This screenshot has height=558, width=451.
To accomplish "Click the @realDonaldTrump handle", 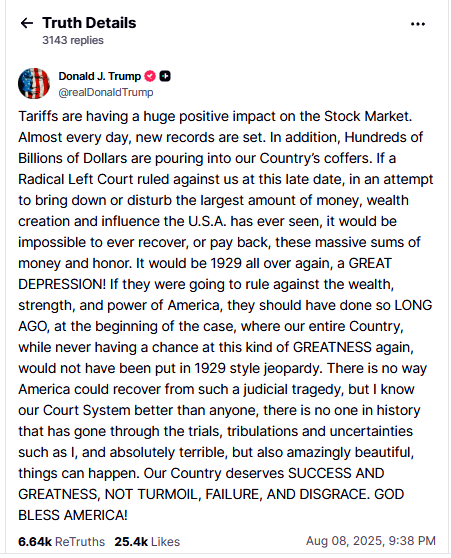I will pyautogui.click(x=106, y=92).
